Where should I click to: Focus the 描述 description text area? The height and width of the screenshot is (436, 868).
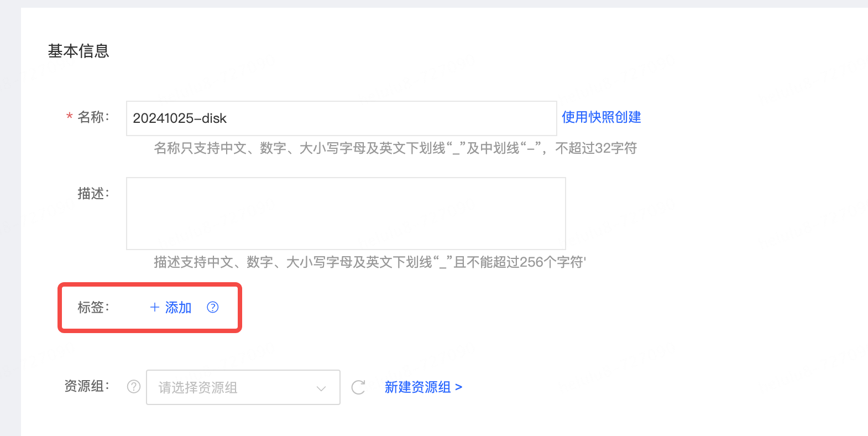coord(346,214)
